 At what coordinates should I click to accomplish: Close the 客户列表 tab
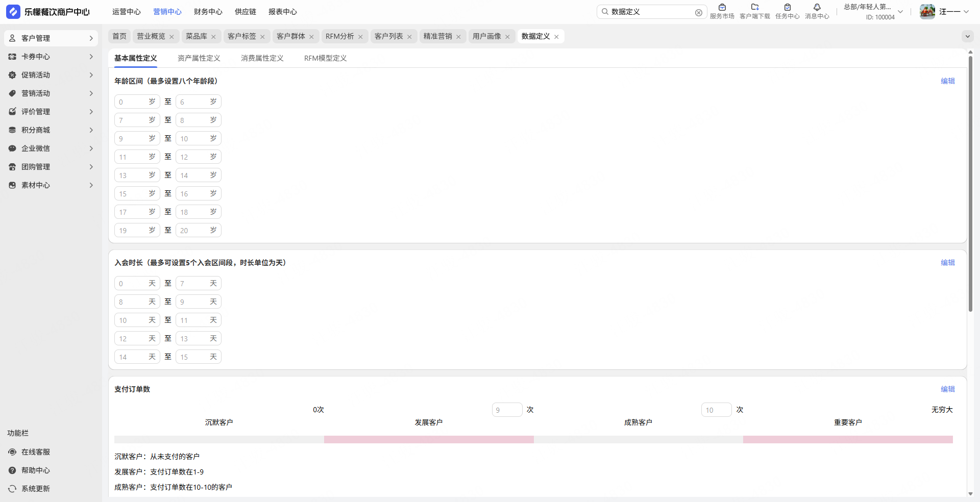pos(409,37)
